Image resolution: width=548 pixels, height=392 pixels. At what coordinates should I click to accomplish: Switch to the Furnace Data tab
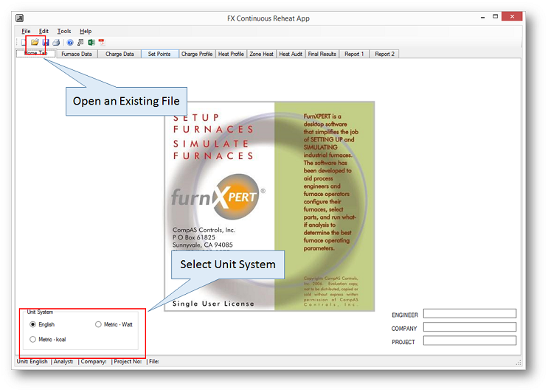tap(77, 54)
